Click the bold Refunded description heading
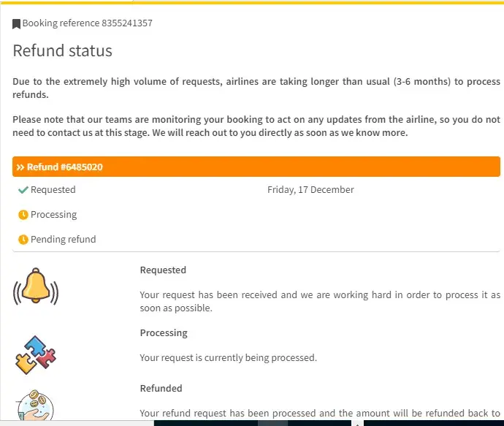Viewport: 504px width, 426px height. pyautogui.click(x=161, y=389)
